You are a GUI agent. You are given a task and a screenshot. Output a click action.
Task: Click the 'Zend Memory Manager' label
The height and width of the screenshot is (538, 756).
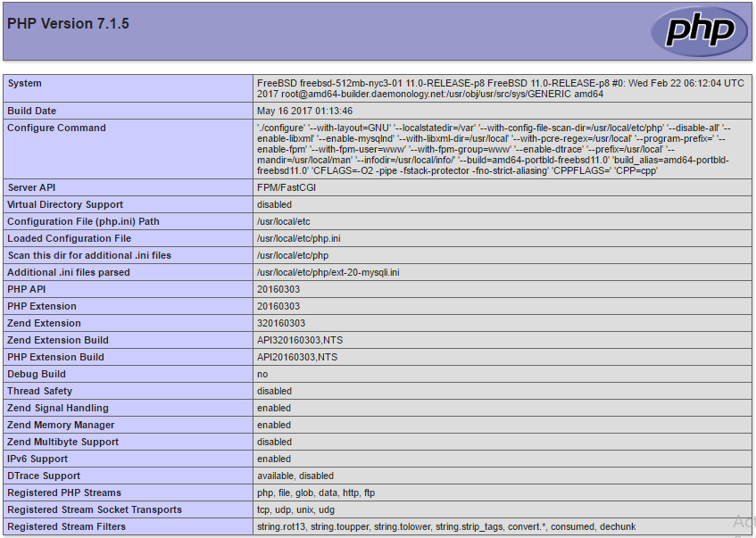[x=61, y=425]
